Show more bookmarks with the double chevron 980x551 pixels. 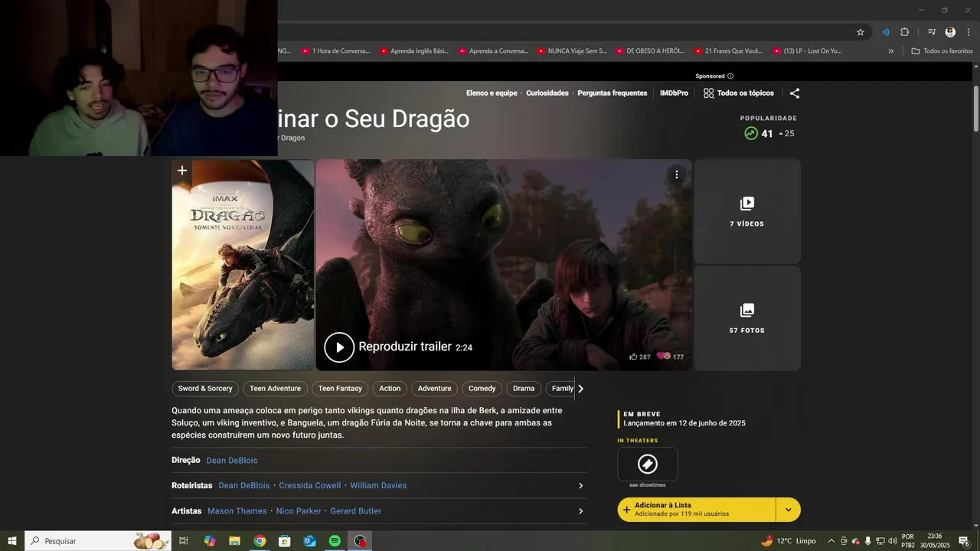point(890,51)
